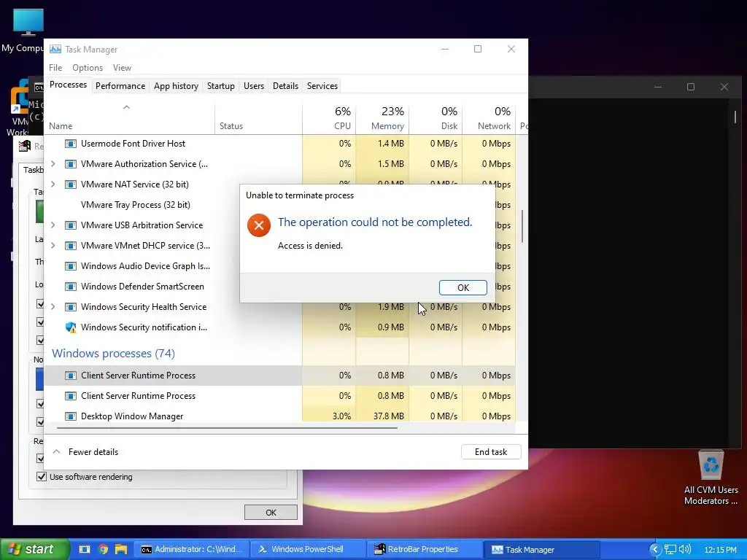
Task: Switch to RetroBar Properties taskbar button
Action: pos(425,549)
